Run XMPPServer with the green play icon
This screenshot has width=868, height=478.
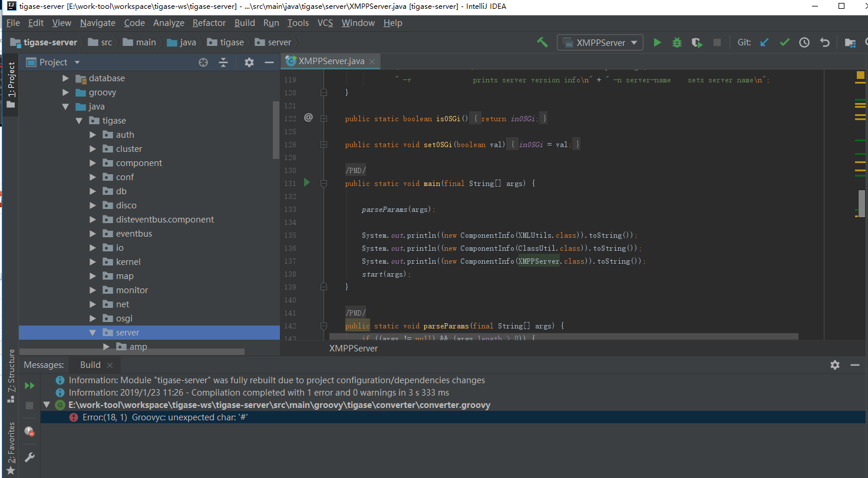pyautogui.click(x=657, y=42)
